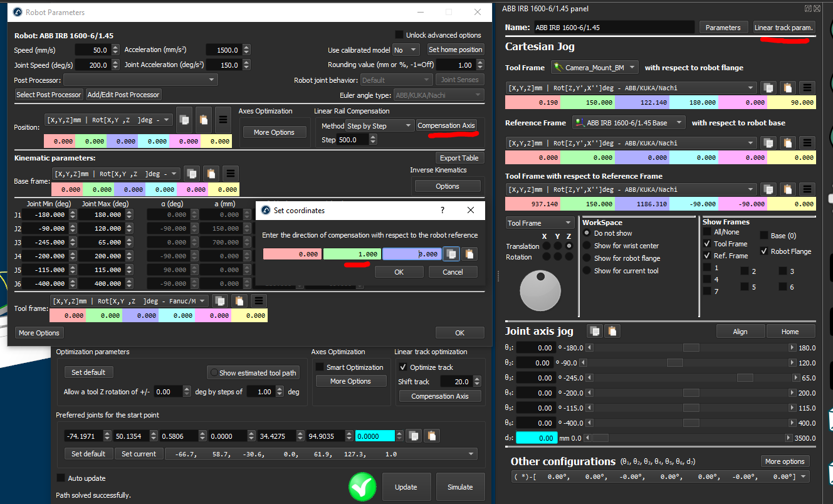
Task: Click the green checkmark path status icon
Action: [362, 486]
